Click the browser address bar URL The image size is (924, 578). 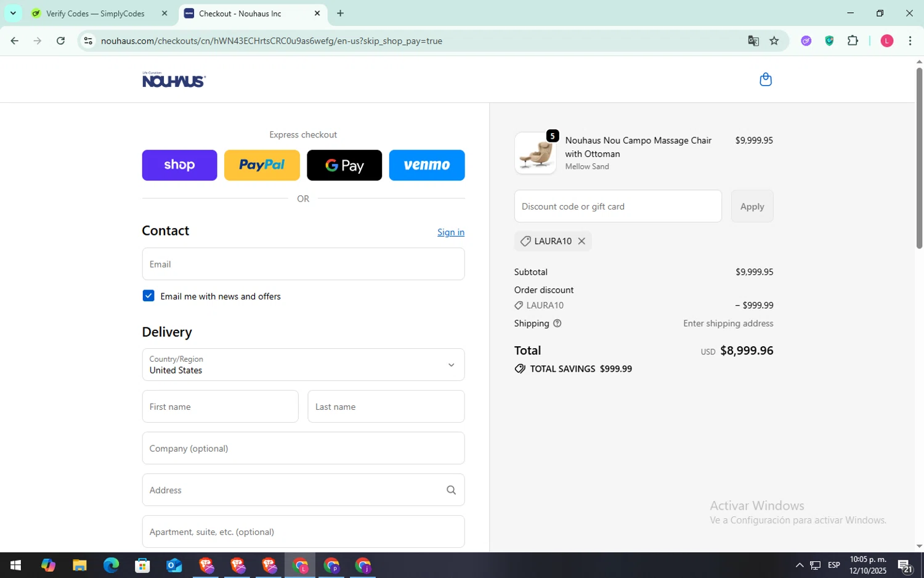coord(272,41)
